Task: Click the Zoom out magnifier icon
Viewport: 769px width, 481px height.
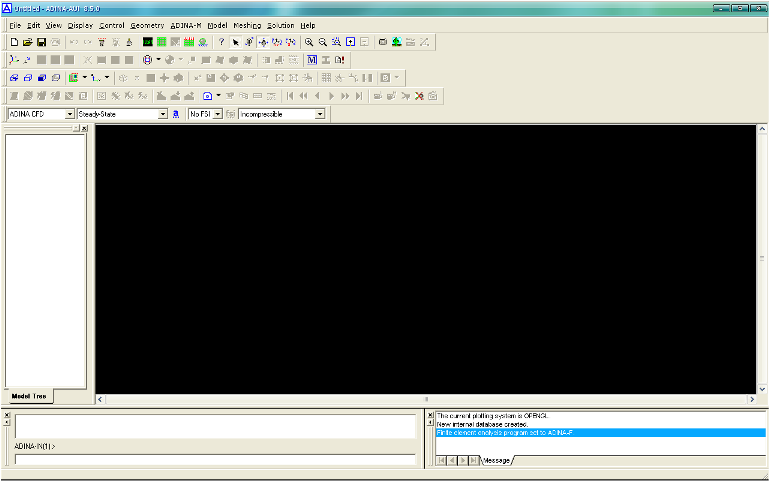Action: (x=323, y=42)
